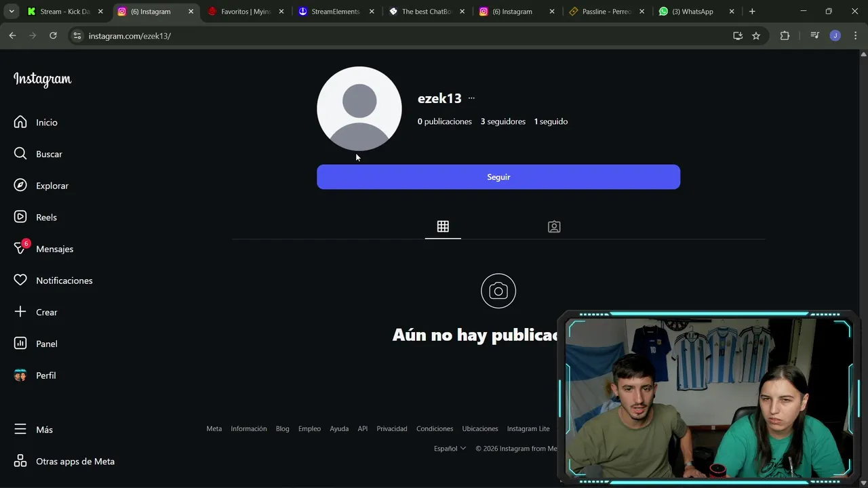Viewport: 868px width, 488px height.
Task: Close the Stream - Kick tab
Action: [100, 12]
